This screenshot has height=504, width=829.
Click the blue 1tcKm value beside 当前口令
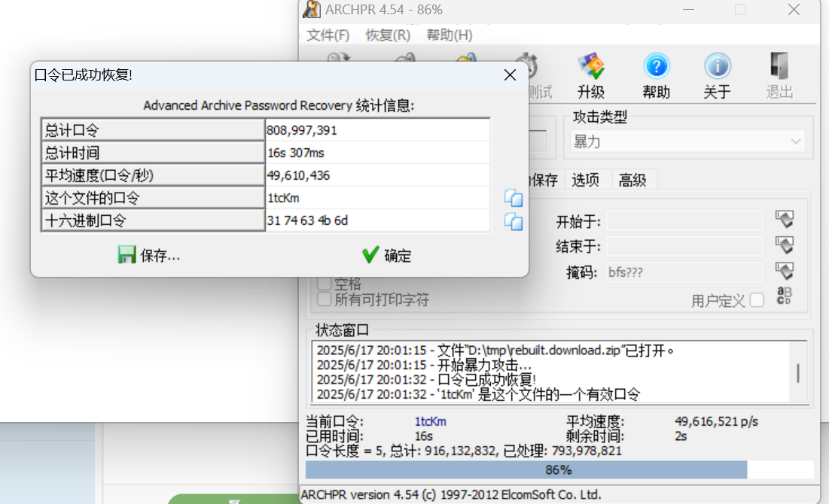click(431, 421)
